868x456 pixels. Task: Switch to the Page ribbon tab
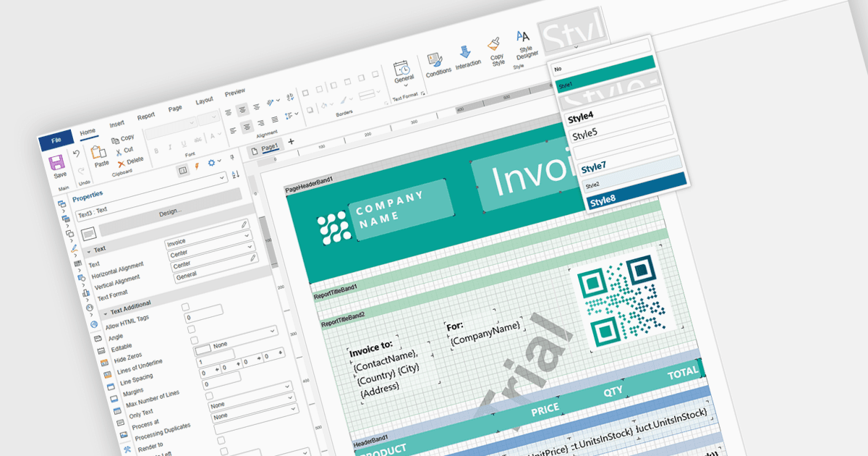click(x=175, y=109)
